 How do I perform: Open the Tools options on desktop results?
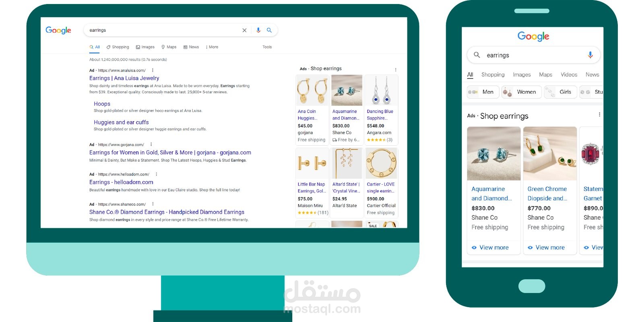click(x=267, y=47)
